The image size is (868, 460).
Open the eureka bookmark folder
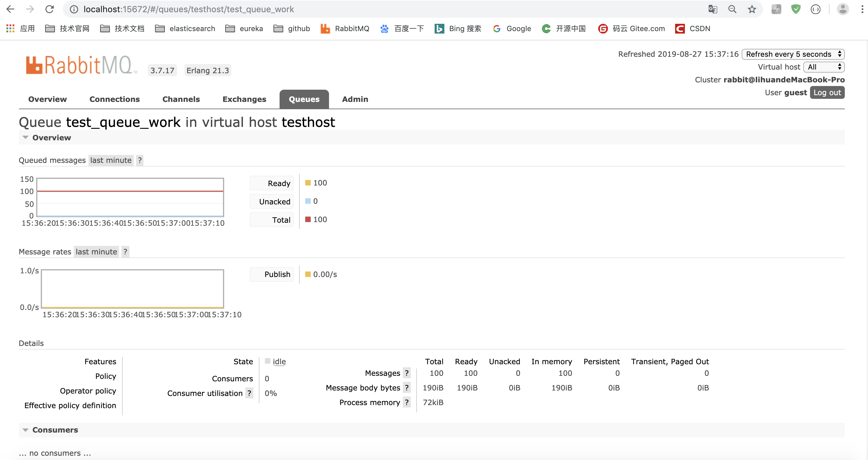[244, 29]
